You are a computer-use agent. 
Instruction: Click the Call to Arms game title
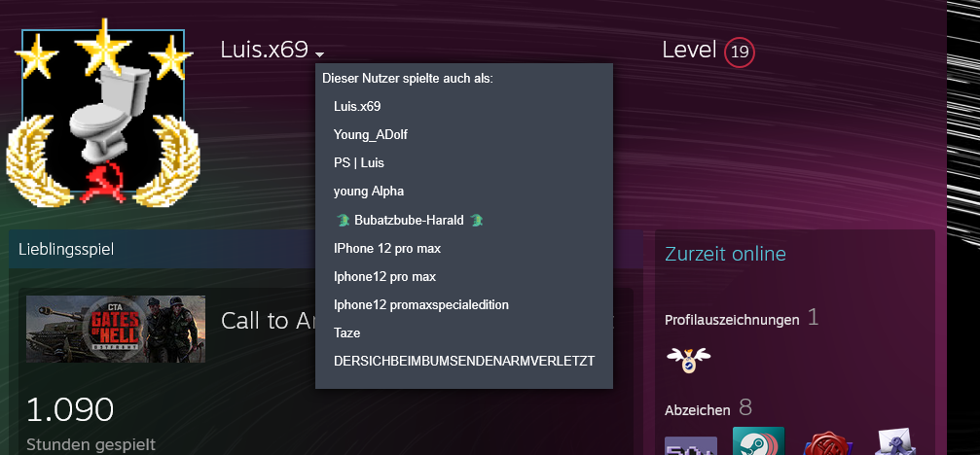[268, 320]
